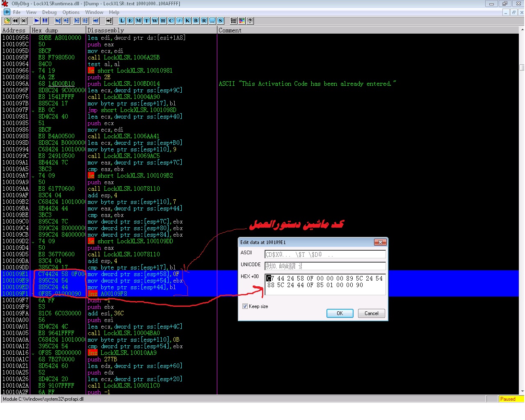
Task: Click the Run program play icon
Action: [x=37, y=21]
